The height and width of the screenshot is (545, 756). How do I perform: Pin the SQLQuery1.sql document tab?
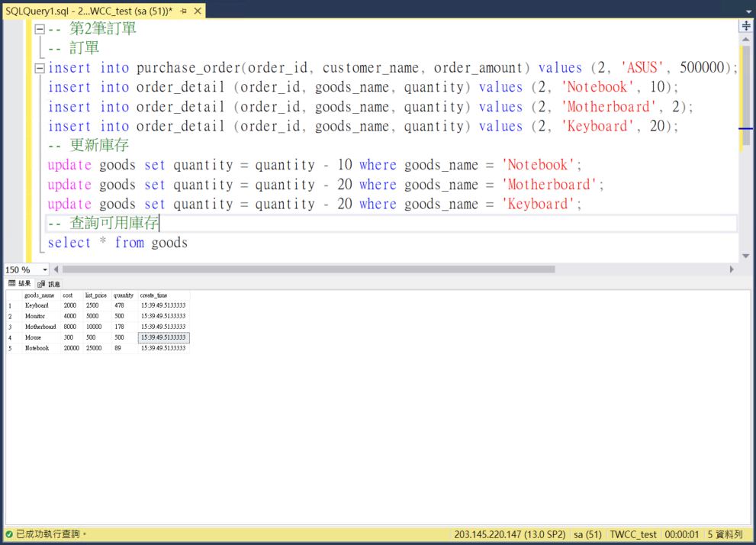(184, 11)
